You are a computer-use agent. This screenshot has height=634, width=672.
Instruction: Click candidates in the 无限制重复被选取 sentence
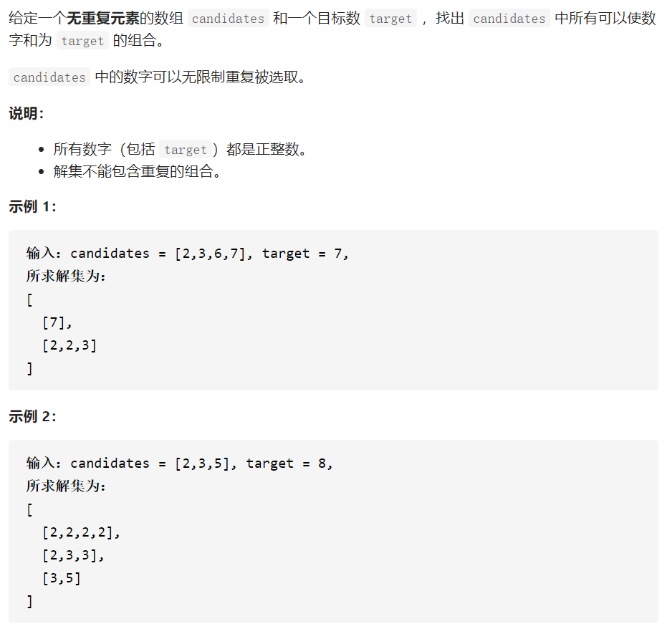(49, 77)
